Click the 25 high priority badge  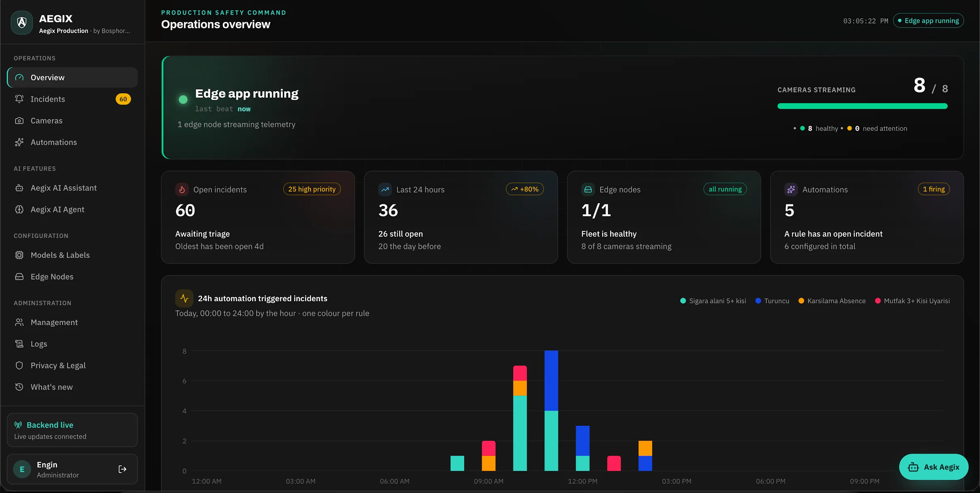(312, 189)
